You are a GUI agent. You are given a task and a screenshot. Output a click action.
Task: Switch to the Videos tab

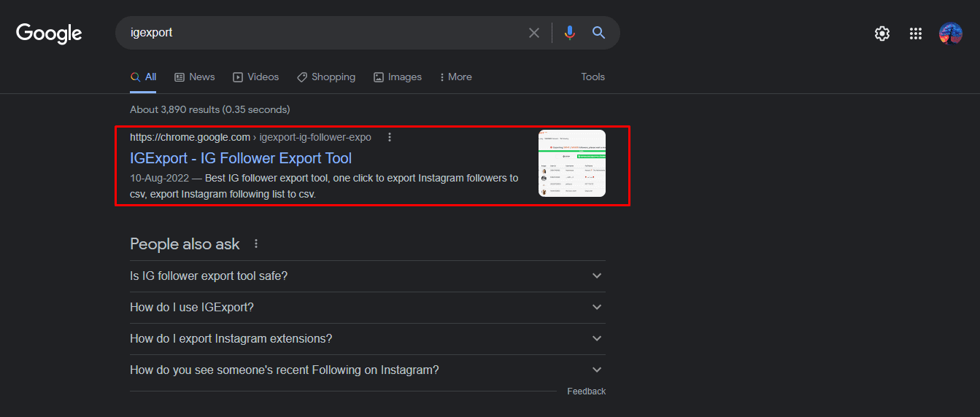click(x=256, y=77)
